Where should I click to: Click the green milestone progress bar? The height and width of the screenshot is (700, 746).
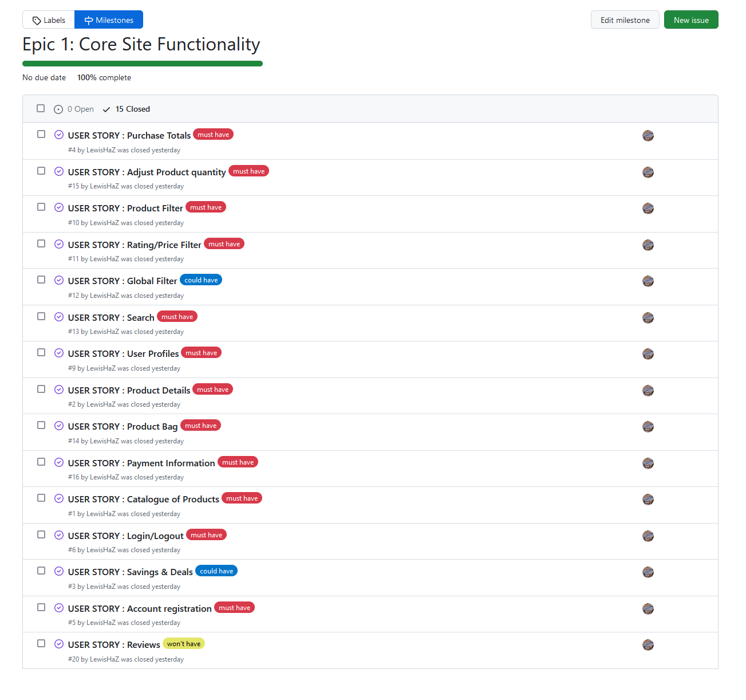coord(143,64)
